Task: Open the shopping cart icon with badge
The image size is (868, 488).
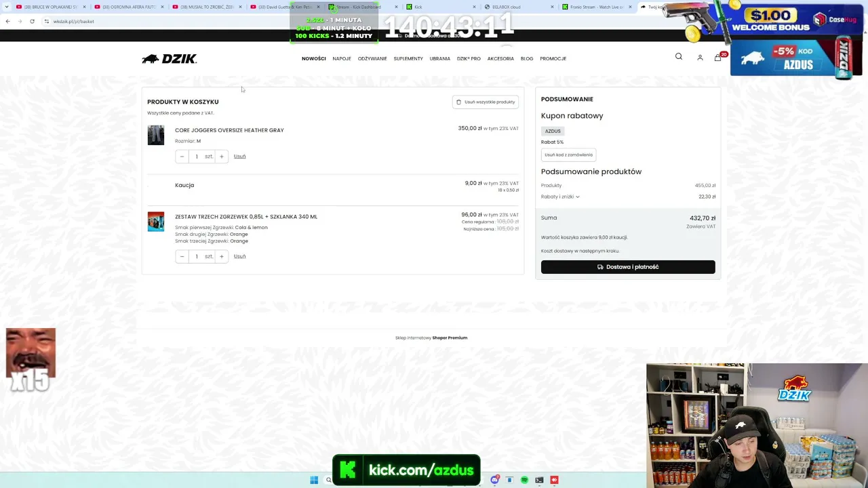Action: (718, 58)
